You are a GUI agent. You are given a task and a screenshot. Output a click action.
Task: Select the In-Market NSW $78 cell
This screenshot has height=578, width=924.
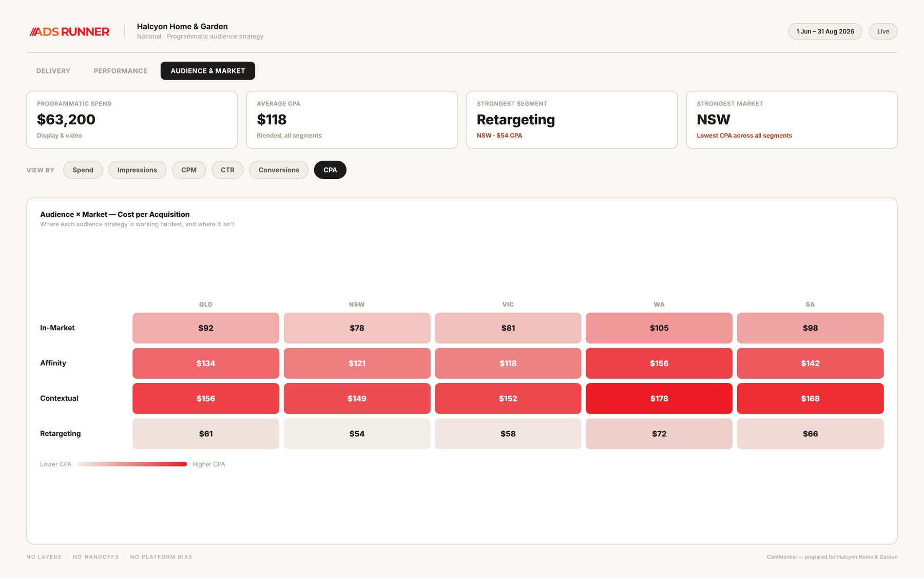point(357,328)
